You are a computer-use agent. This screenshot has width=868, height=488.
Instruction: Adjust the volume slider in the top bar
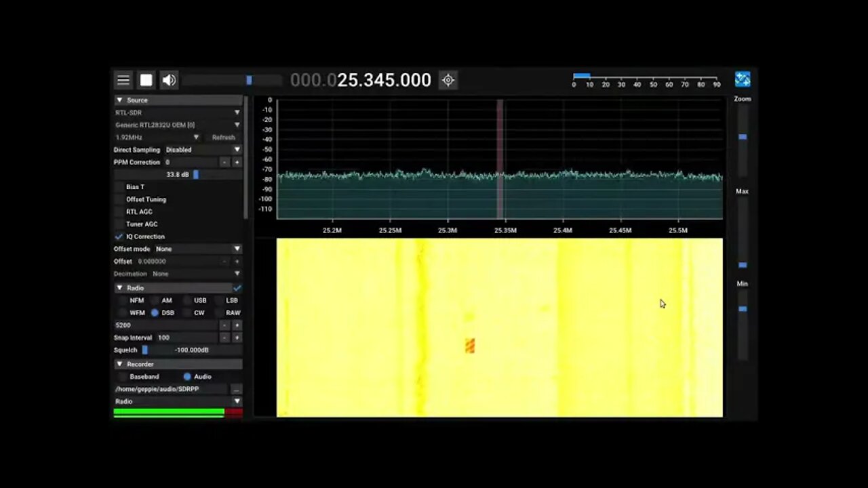coord(232,80)
